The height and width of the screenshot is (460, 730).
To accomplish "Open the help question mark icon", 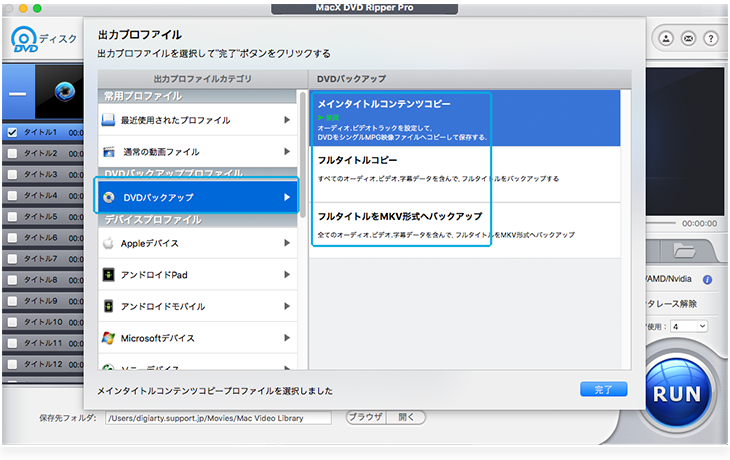I will [711, 38].
